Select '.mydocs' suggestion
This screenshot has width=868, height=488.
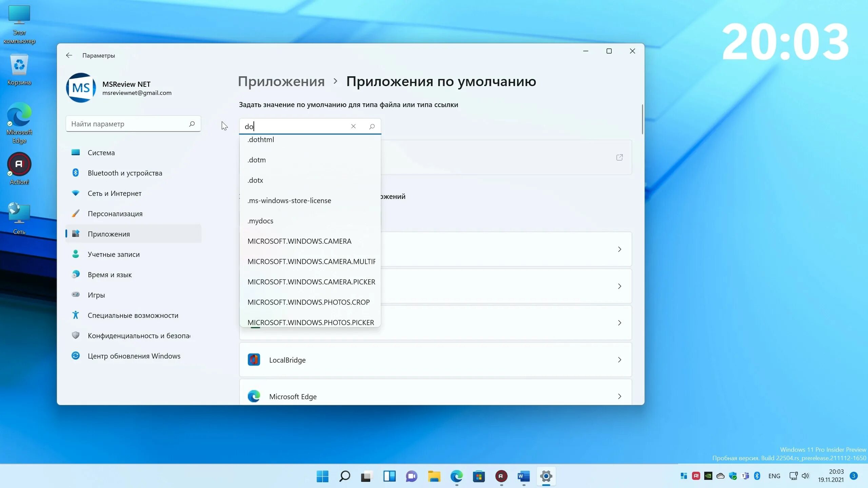[310, 221]
